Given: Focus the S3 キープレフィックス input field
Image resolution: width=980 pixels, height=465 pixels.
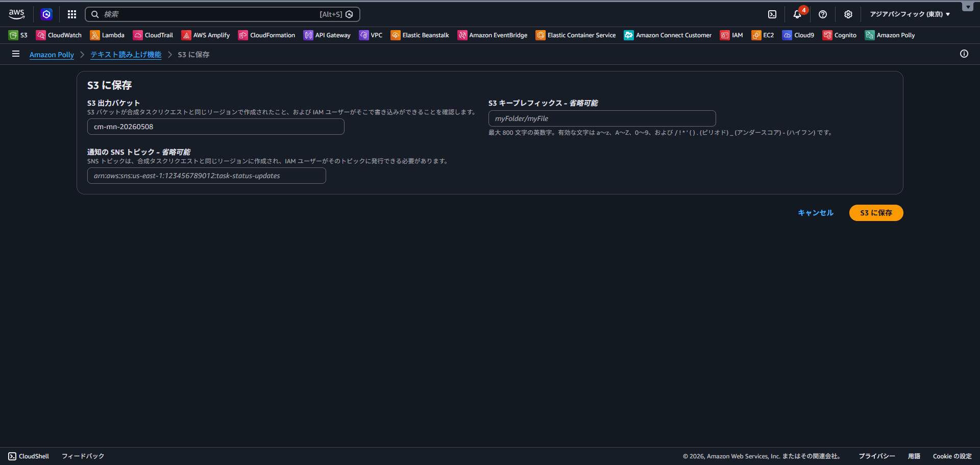Looking at the screenshot, I should click(x=602, y=118).
